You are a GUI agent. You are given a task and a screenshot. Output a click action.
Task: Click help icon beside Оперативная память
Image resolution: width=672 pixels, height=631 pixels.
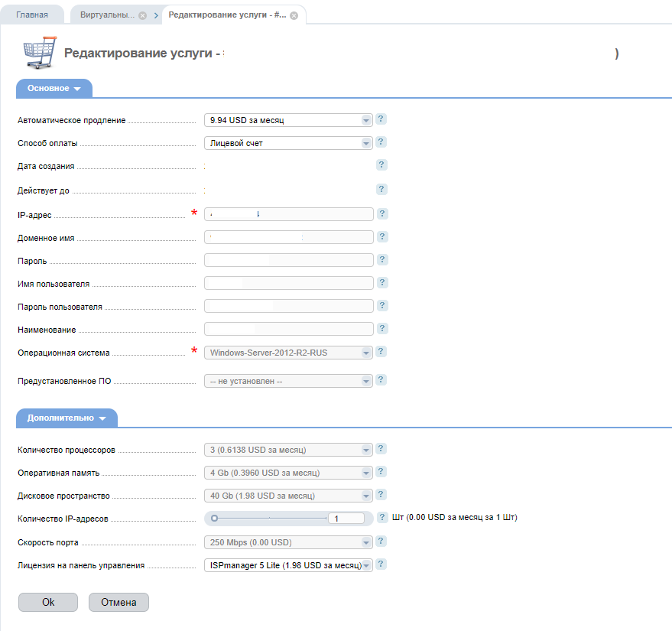(381, 472)
